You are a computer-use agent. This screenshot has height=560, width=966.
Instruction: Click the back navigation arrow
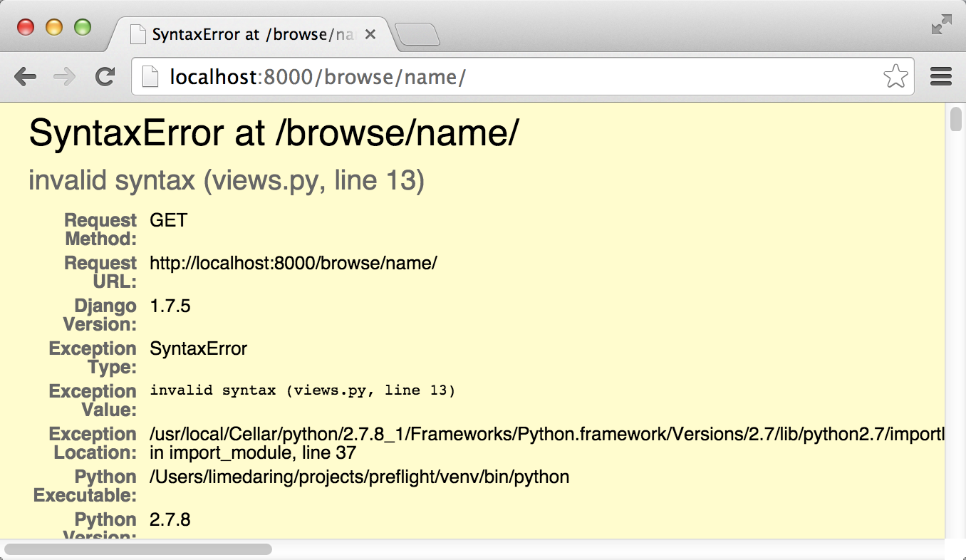pos(26,76)
